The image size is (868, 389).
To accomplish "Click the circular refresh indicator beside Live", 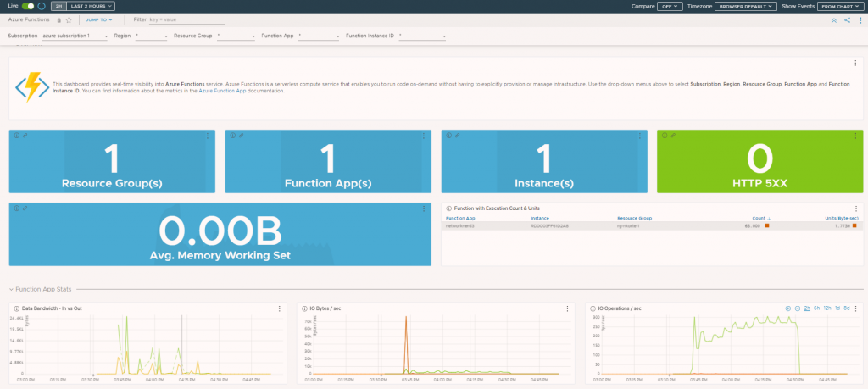I will point(42,6).
